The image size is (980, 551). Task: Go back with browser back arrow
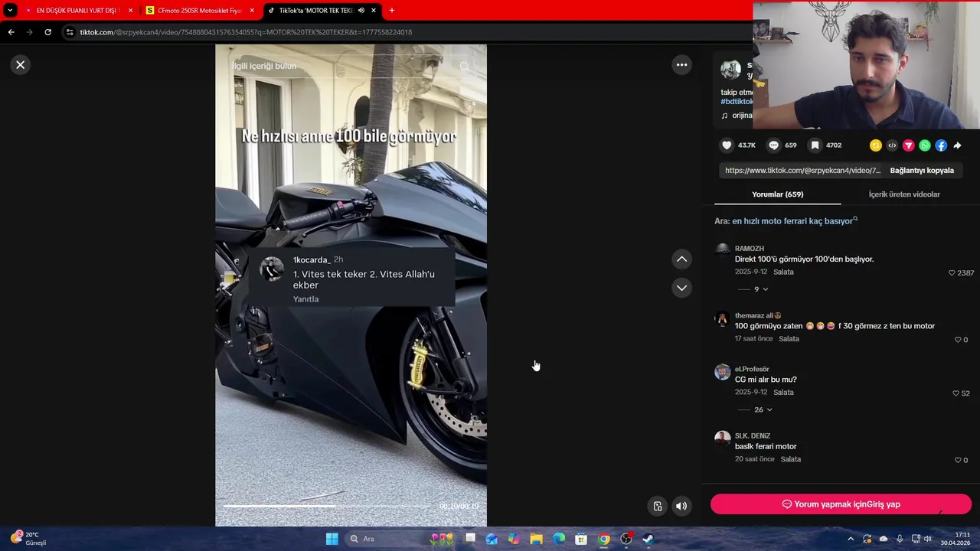11,32
